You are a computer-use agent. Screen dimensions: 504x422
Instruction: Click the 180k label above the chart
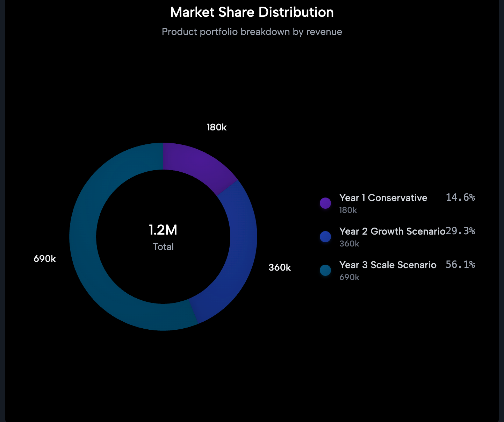point(216,127)
